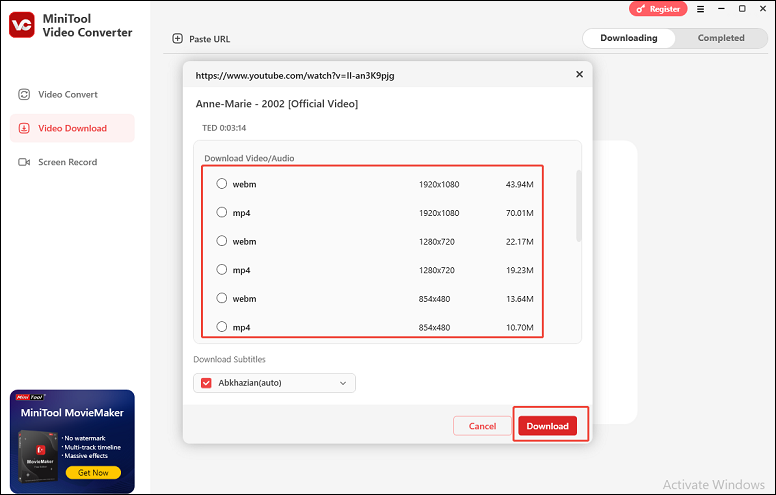Image resolution: width=776 pixels, height=495 pixels.
Task: Open the Video Download section
Action: click(x=72, y=128)
